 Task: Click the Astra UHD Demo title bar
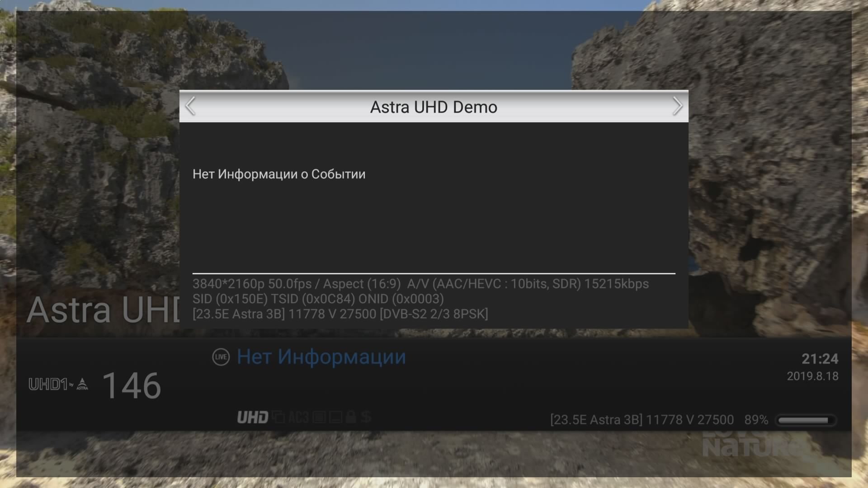tap(434, 107)
